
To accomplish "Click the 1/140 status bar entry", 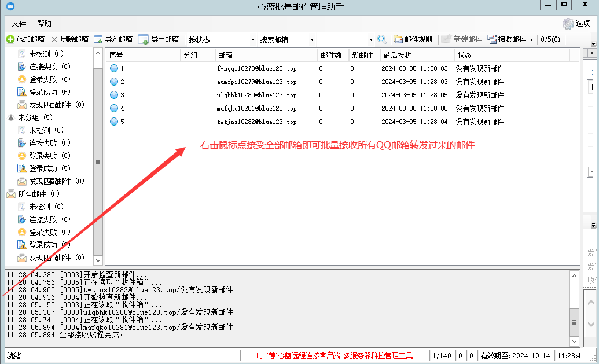I will (442, 356).
